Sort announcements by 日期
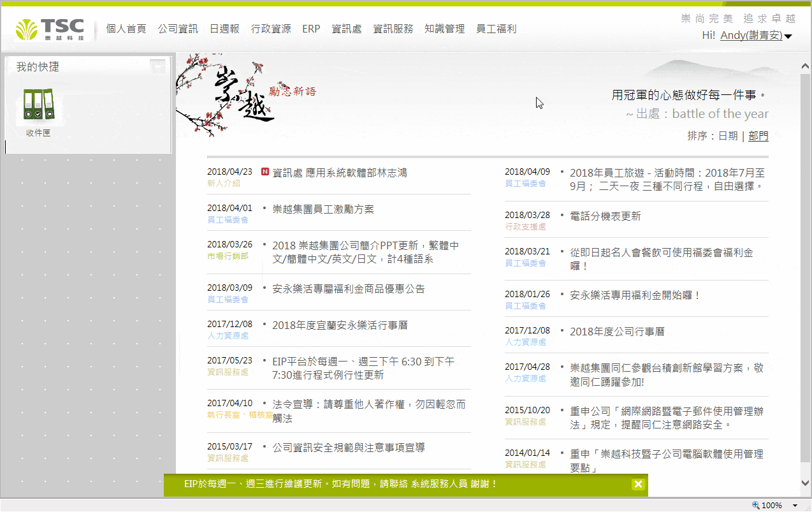812x512 pixels. tap(728, 136)
